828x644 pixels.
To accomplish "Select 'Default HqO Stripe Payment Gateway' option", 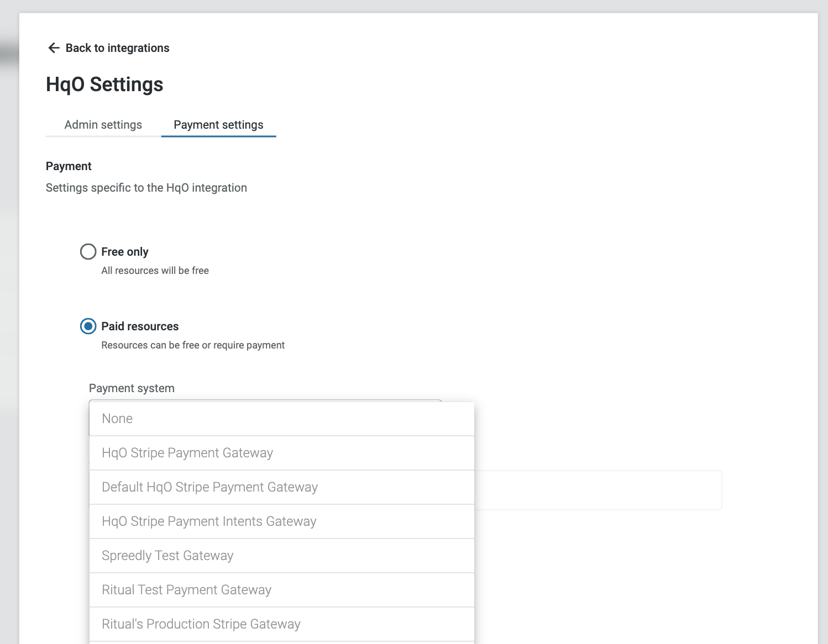I will coord(282,487).
